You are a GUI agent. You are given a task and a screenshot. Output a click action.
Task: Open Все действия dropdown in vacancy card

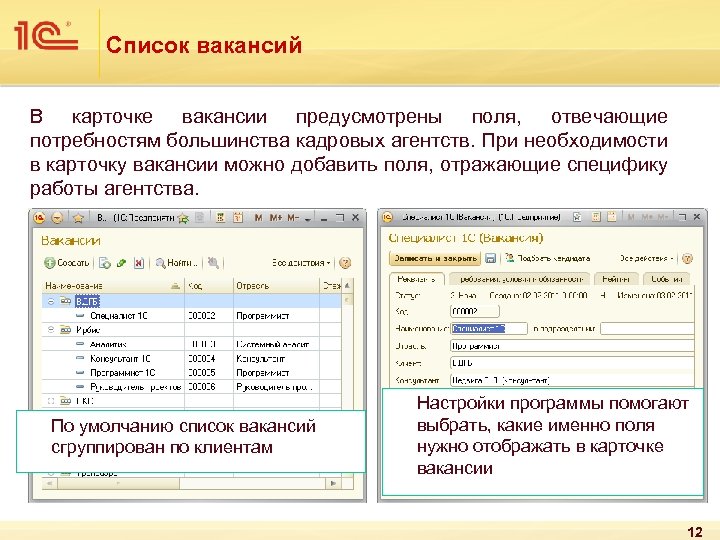(647, 259)
